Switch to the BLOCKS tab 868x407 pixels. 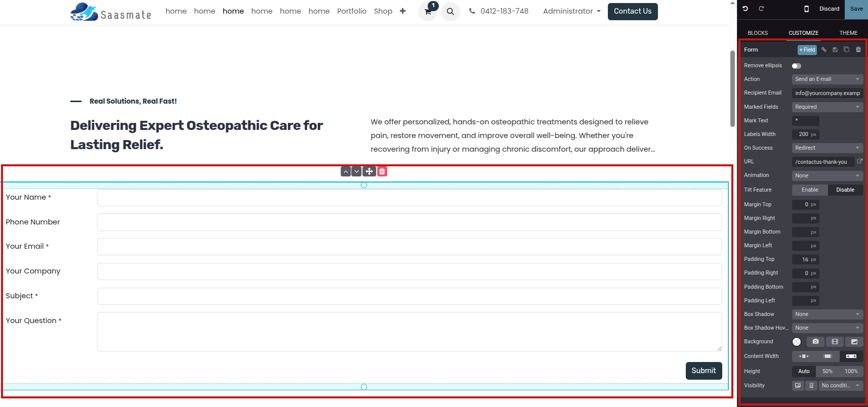[x=758, y=33]
